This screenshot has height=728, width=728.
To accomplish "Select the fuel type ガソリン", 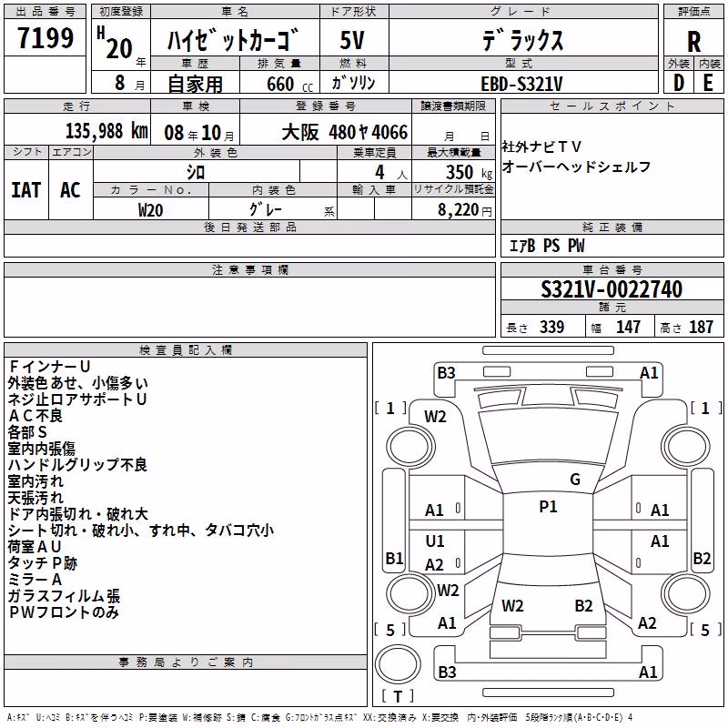I will point(353,83).
